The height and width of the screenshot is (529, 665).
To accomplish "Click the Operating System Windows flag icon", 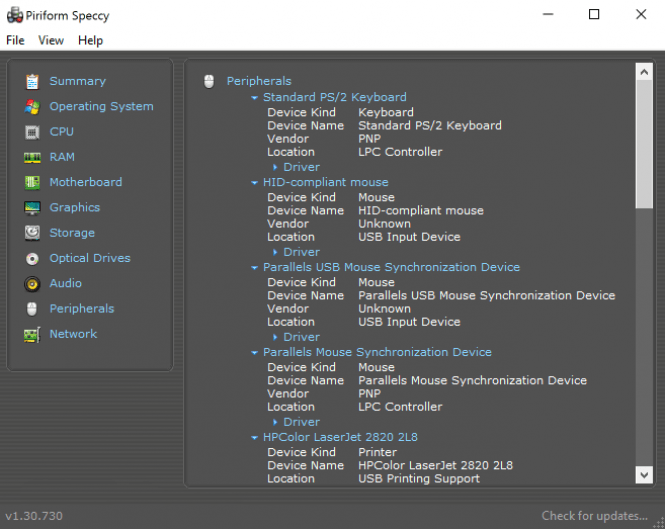I will coord(32,107).
